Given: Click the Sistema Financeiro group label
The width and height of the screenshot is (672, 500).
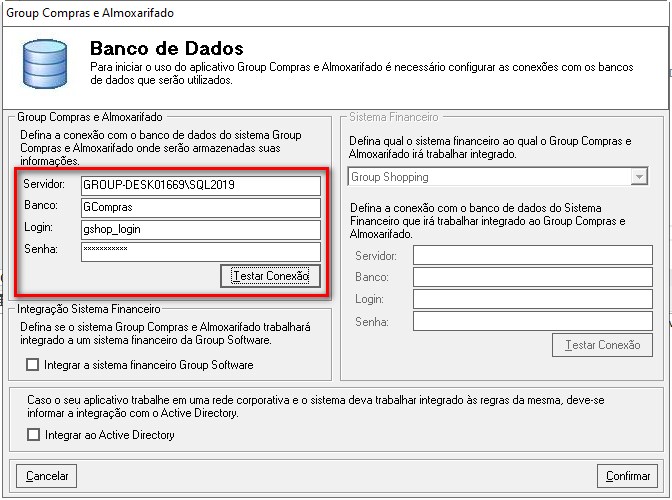Looking at the screenshot, I should [x=393, y=117].
